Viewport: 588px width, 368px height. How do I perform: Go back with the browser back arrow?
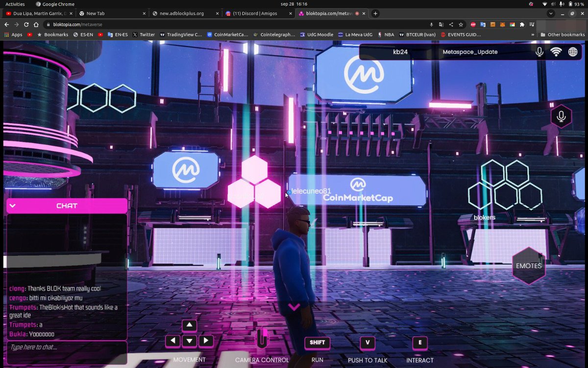click(x=7, y=24)
